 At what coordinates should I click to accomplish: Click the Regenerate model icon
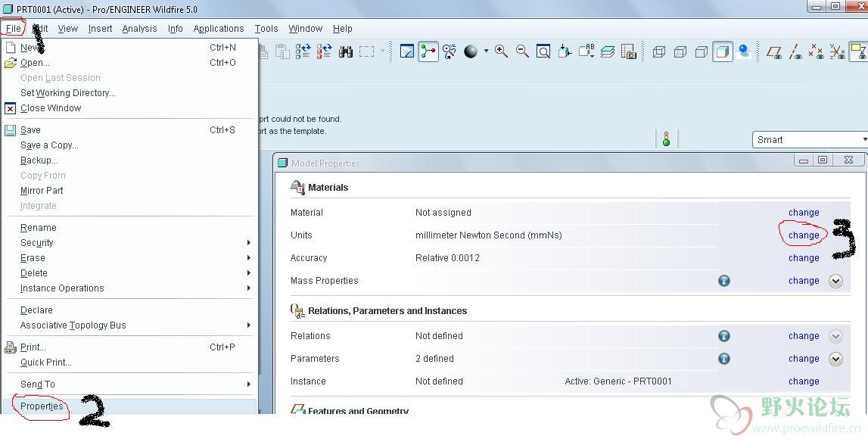click(x=303, y=51)
